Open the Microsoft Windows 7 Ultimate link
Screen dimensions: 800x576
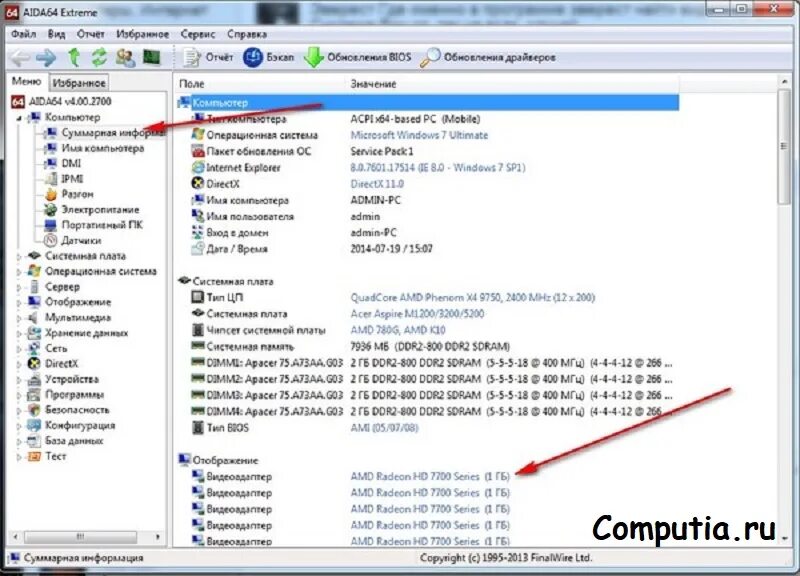(419, 135)
